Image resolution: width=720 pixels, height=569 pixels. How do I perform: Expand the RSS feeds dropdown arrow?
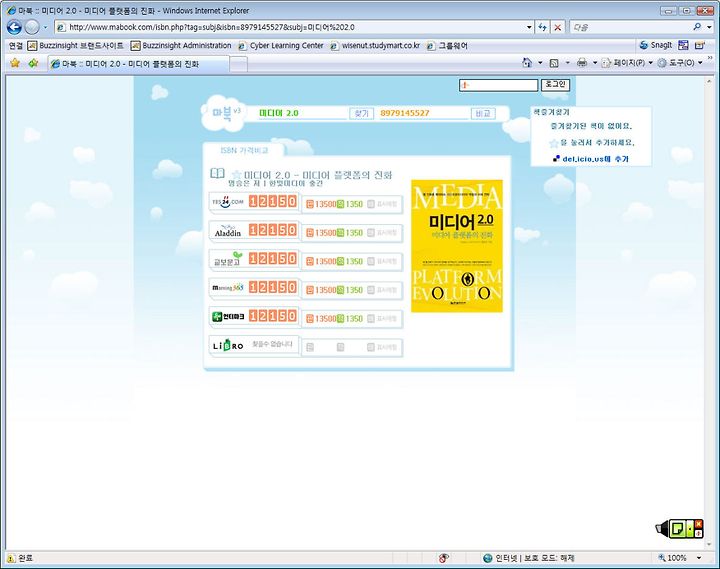click(567, 62)
